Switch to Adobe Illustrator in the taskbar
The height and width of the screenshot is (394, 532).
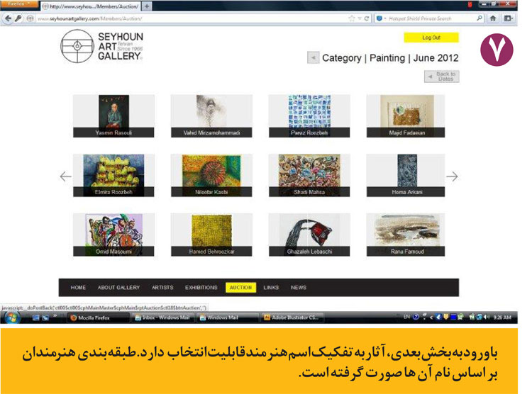[294, 317]
